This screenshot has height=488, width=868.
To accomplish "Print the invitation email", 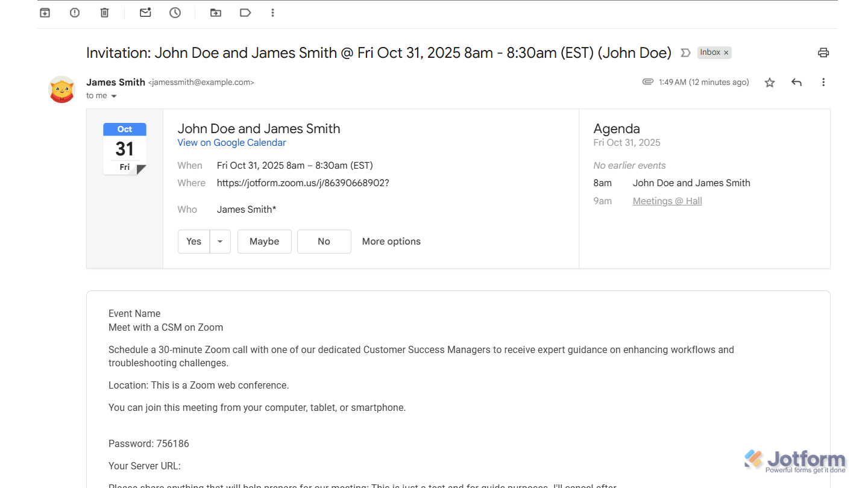I will point(823,52).
